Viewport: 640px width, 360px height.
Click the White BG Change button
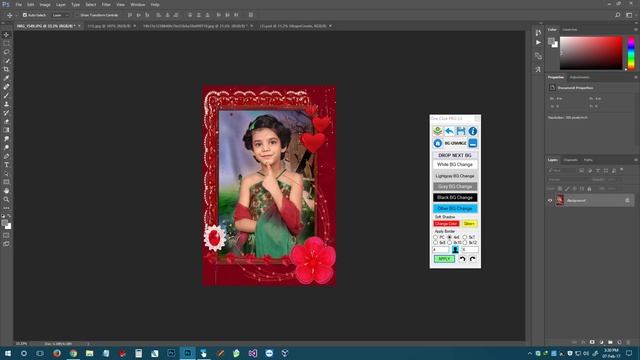[455, 164]
